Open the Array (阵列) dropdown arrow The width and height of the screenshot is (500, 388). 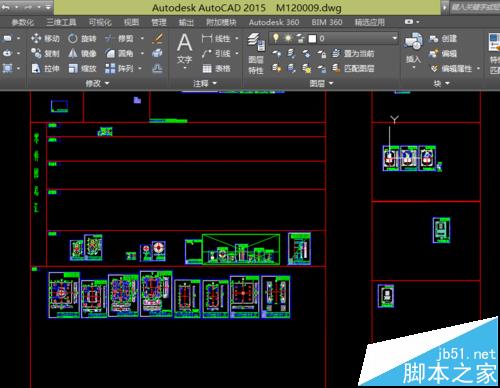140,68
